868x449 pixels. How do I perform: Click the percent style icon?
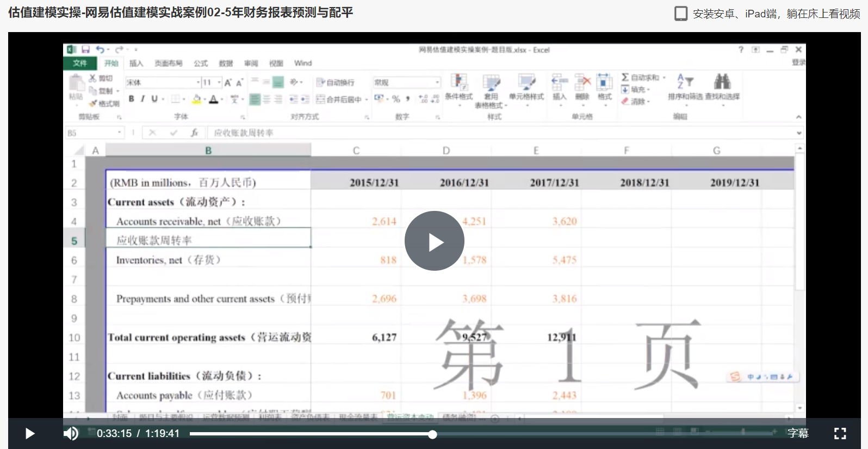(x=396, y=99)
